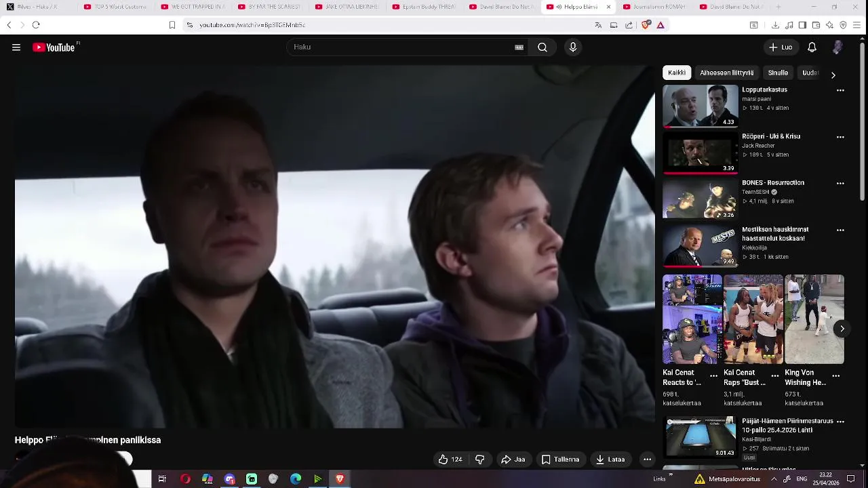The height and width of the screenshot is (488, 868).
Task: Start voice search with the microphone
Action: [573, 47]
